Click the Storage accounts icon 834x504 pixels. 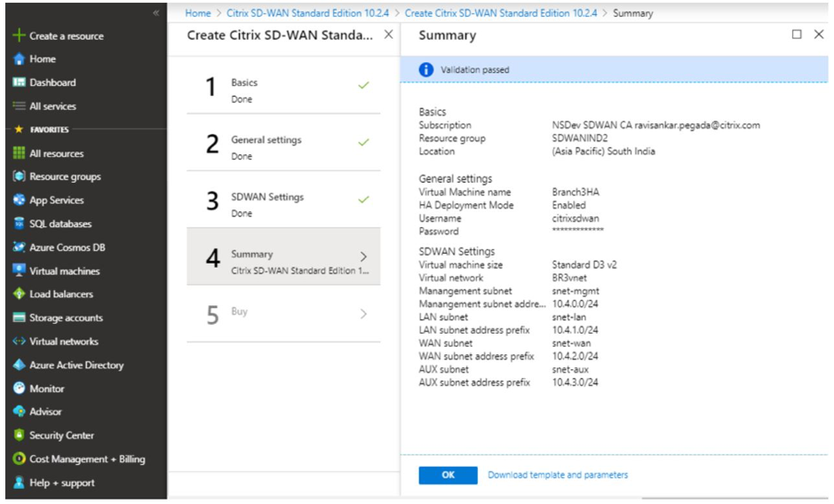click(x=20, y=318)
